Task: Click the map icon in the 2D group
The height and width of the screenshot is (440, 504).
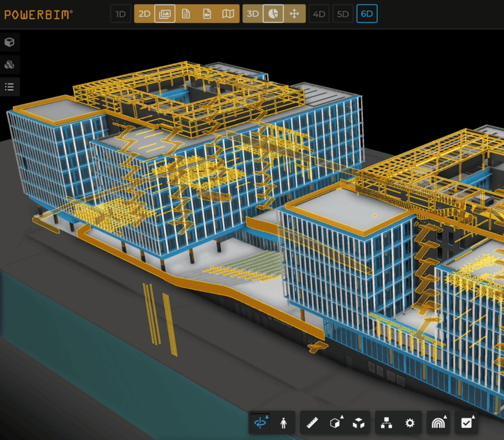Action: 228,14
